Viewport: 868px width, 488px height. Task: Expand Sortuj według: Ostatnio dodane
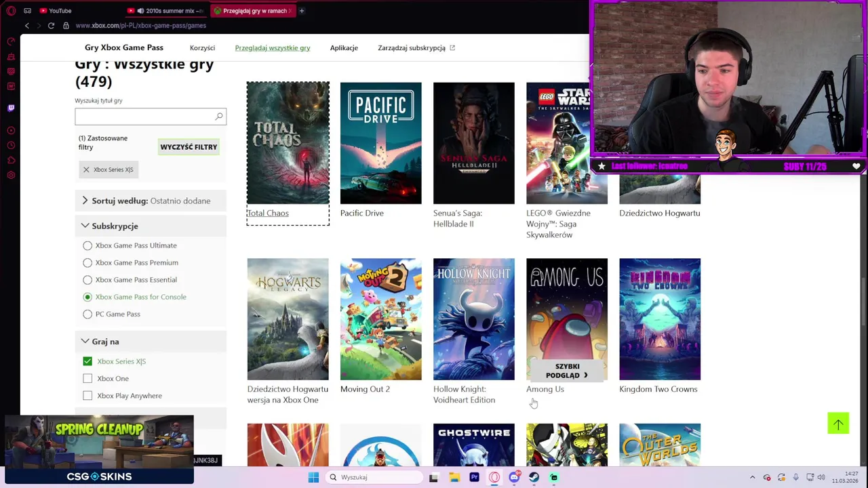151,201
